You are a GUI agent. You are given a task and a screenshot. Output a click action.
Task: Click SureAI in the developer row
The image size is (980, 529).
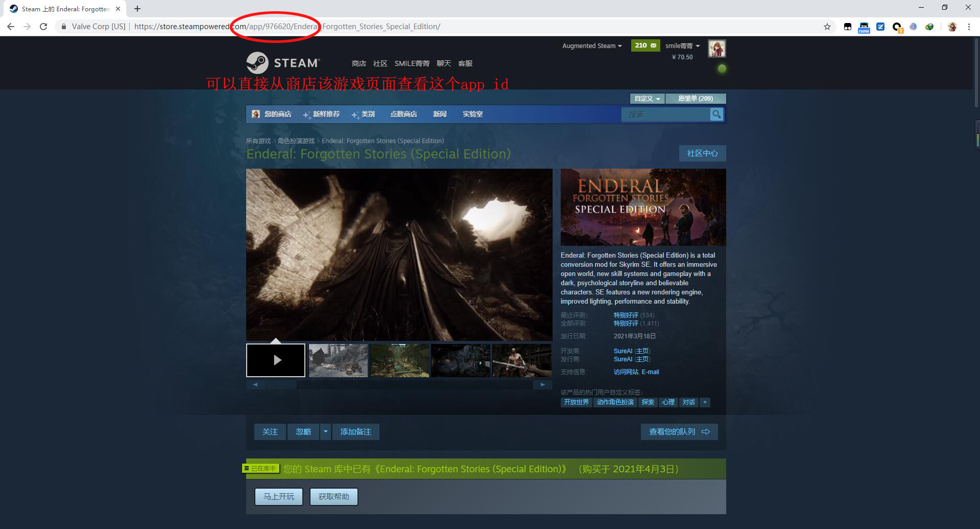point(623,351)
